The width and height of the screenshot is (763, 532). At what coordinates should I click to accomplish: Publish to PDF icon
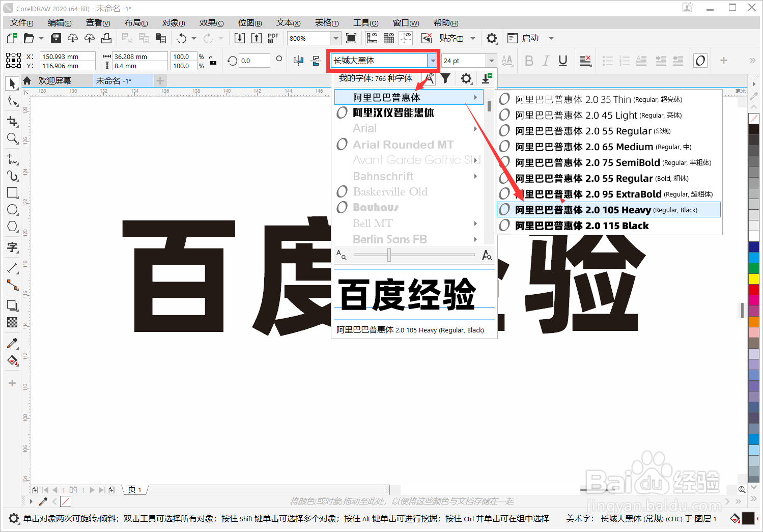click(273, 38)
